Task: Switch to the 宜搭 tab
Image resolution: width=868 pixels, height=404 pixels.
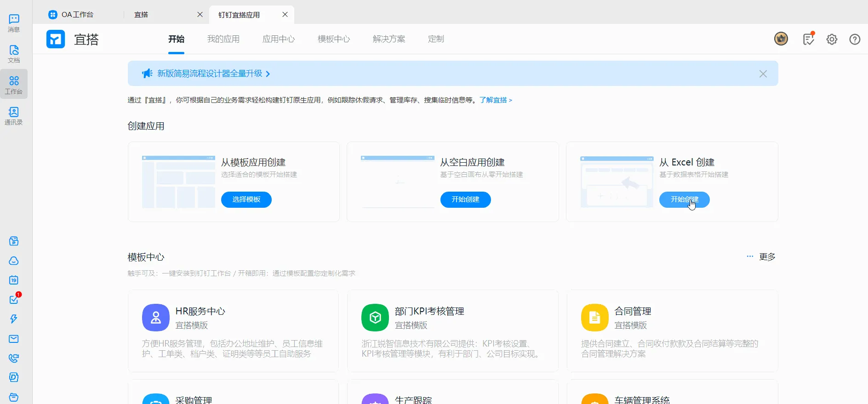Action: (x=141, y=15)
